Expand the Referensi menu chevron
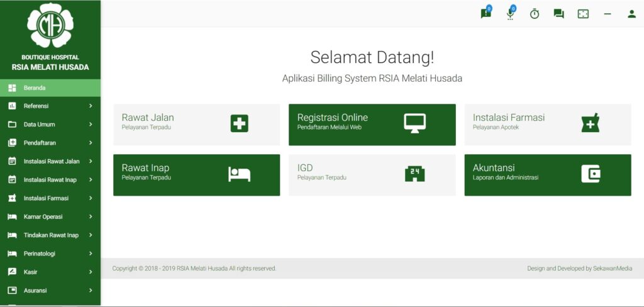The width and height of the screenshot is (644, 307). pos(91,106)
